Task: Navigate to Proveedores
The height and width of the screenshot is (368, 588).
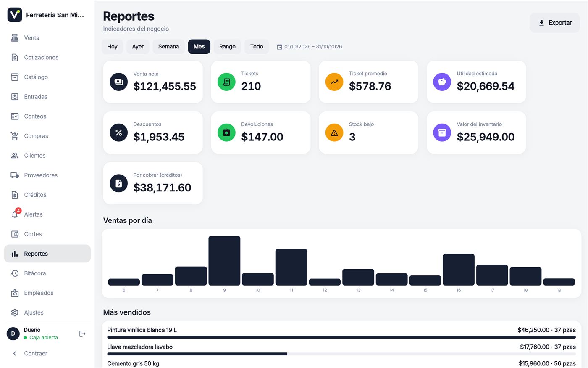Action: click(47, 175)
